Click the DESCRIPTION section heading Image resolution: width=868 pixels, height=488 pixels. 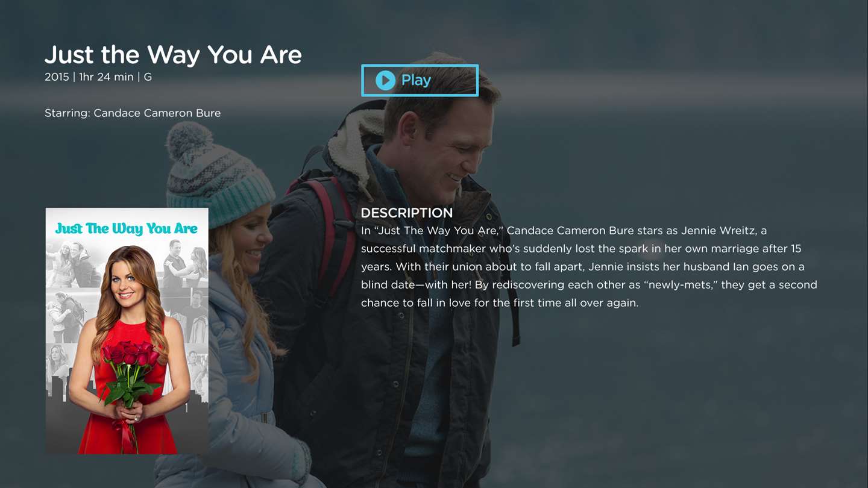pos(407,213)
